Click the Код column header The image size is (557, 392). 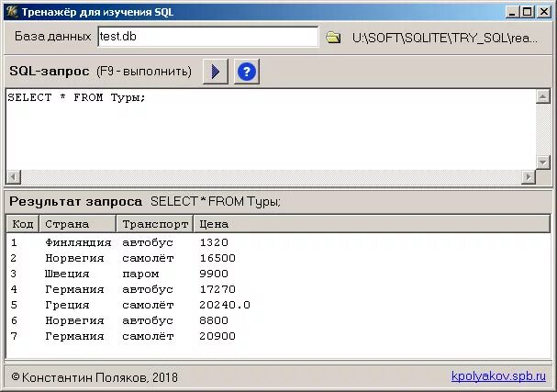23,224
